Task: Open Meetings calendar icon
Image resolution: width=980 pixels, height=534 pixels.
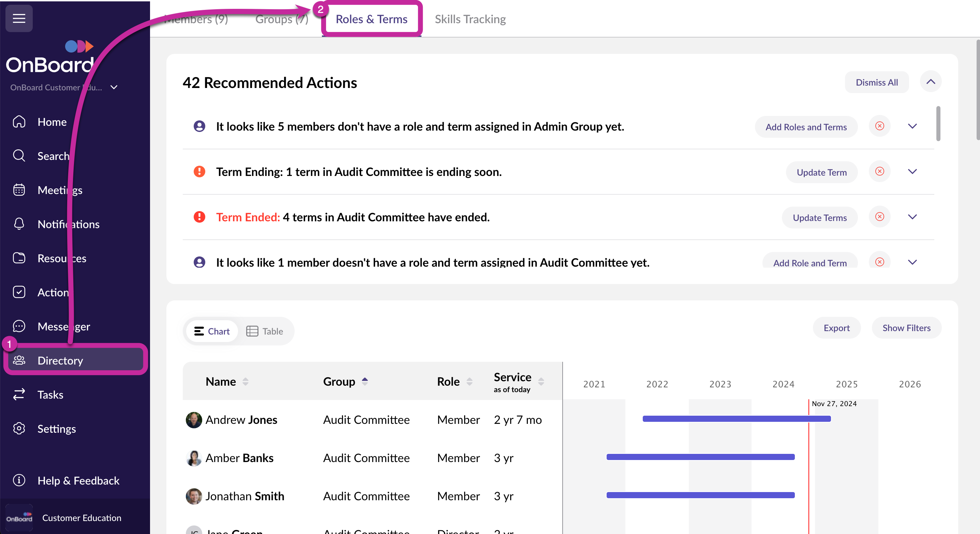Action: click(19, 190)
